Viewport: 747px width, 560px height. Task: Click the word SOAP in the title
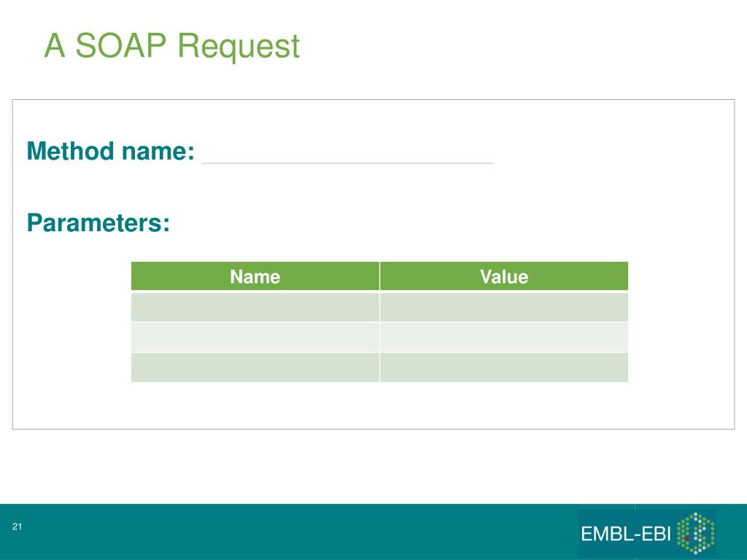tap(120, 45)
